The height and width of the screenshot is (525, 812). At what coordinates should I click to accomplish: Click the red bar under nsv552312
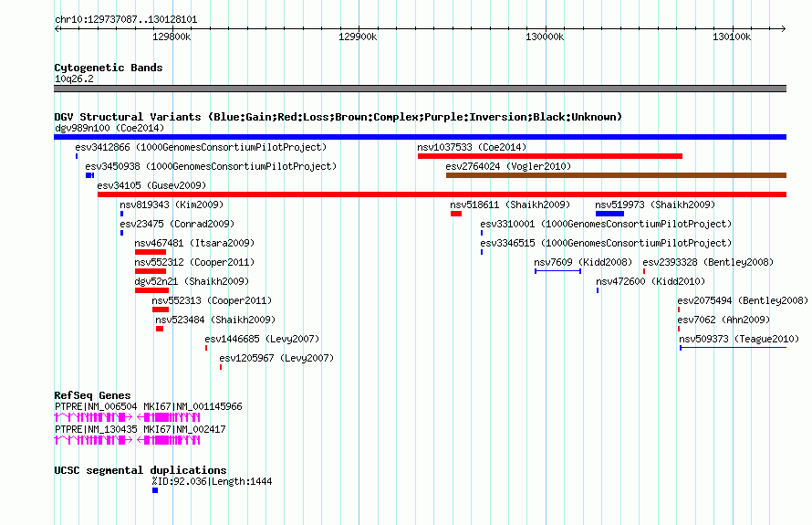(x=151, y=271)
